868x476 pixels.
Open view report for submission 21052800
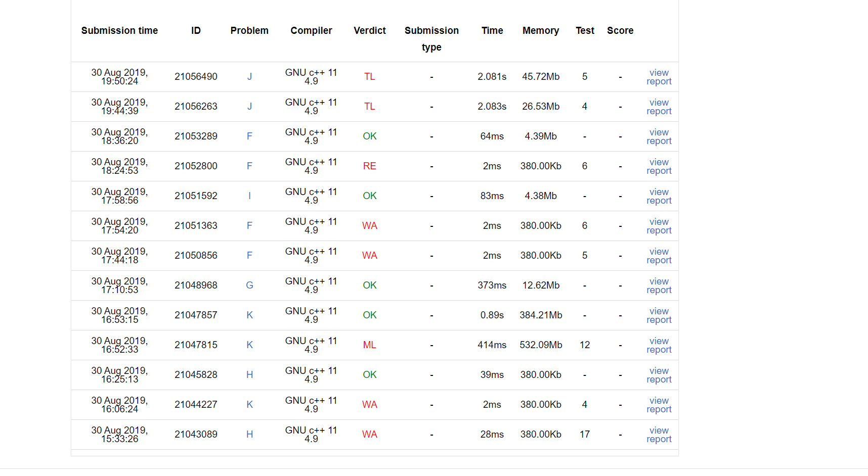659,166
